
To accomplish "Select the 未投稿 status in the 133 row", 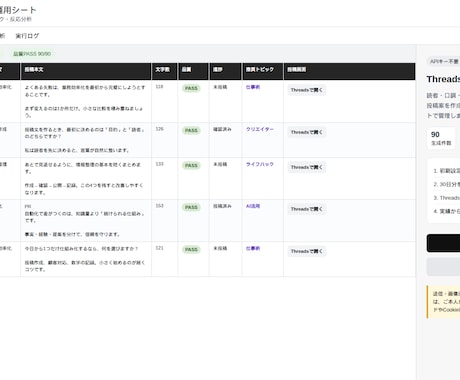I will point(220,164).
